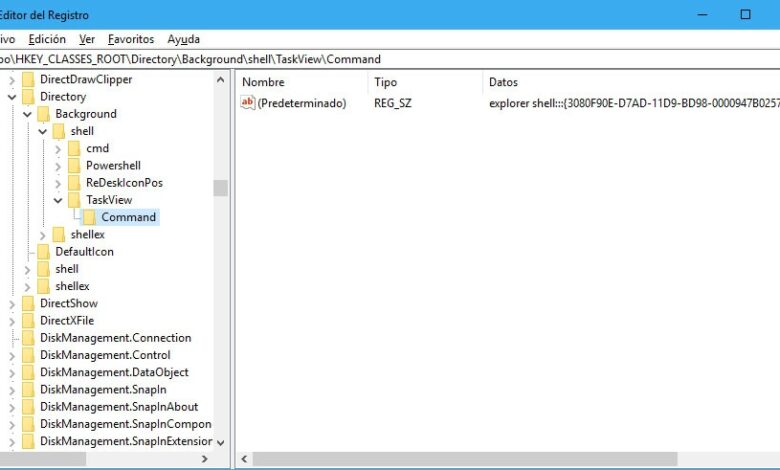Click the DiskManagement.SnapInAbout folder icon

pos(28,407)
